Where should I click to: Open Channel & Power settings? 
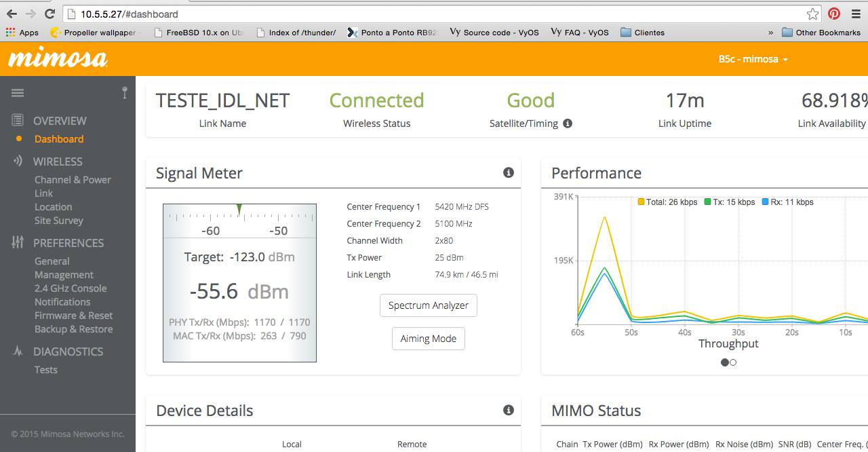(x=73, y=179)
